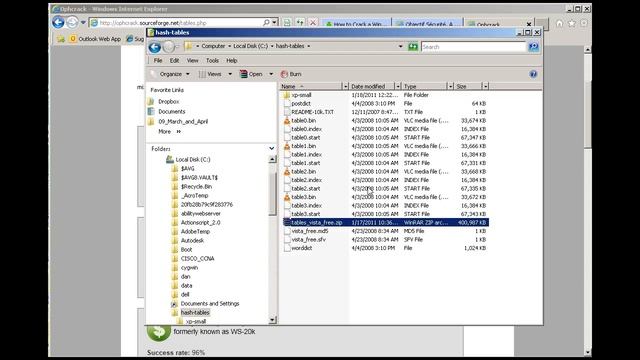Open Type column filter dropdown
Image resolution: width=640 pixels, height=360 pixels.
click(x=450, y=87)
